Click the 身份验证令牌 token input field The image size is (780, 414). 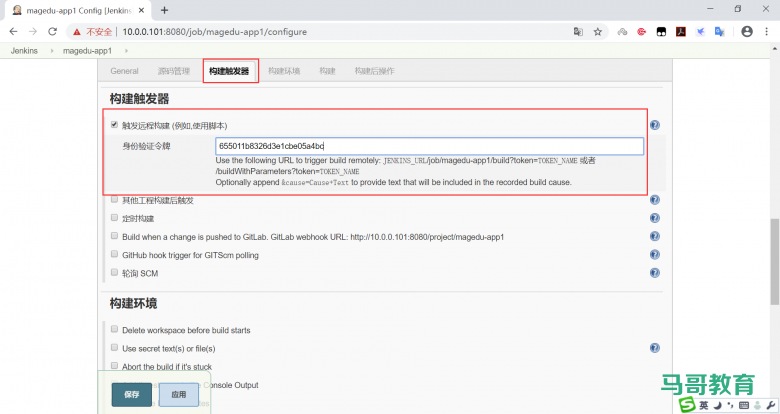click(x=429, y=146)
